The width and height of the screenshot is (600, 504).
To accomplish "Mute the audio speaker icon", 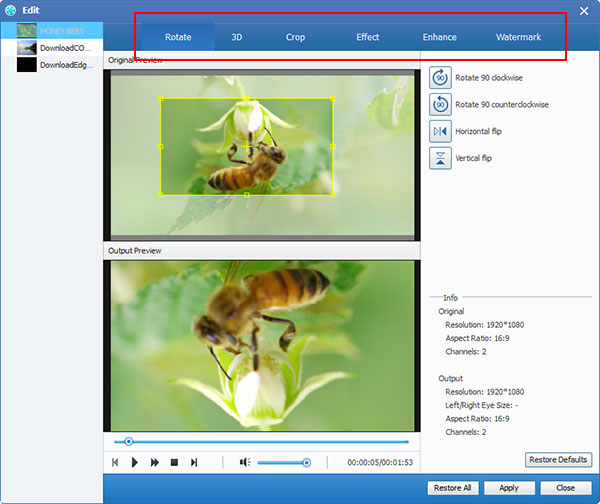I will [245, 462].
